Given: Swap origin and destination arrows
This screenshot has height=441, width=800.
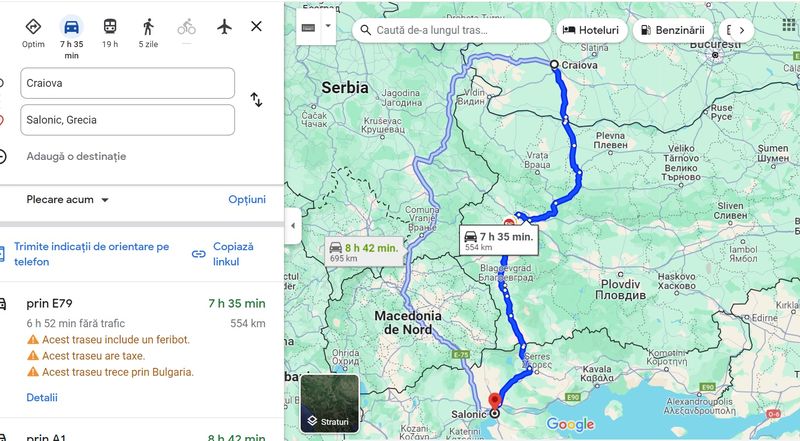Looking at the screenshot, I should tap(256, 100).
